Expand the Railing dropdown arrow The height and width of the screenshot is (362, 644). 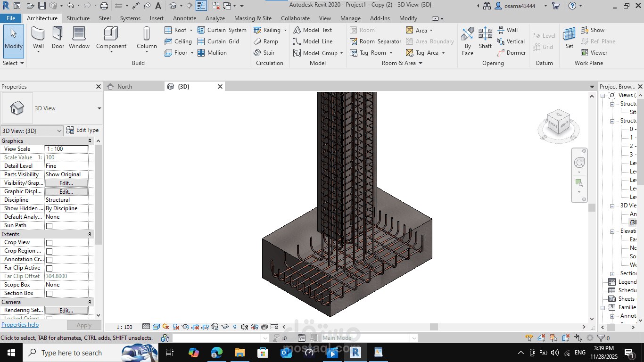(x=285, y=30)
